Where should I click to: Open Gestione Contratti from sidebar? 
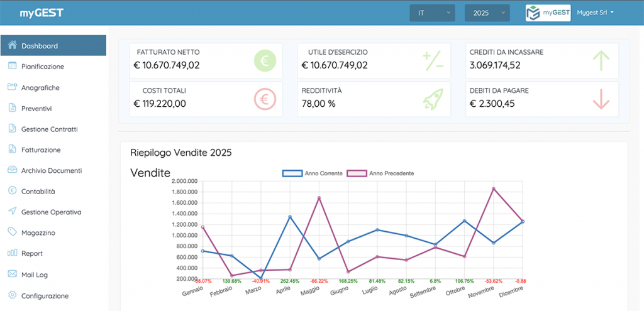point(49,129)
